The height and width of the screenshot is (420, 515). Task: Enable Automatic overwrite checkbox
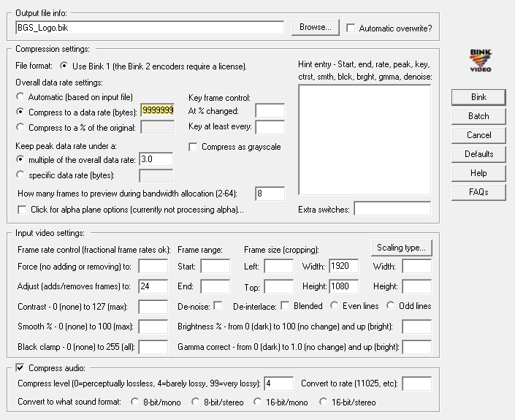(351, 28)
